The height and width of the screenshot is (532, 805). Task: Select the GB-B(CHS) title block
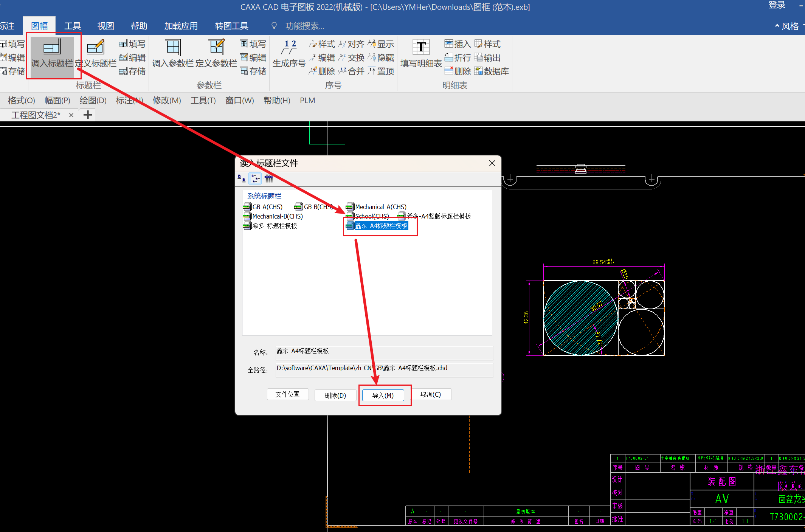tap(314, 207)
